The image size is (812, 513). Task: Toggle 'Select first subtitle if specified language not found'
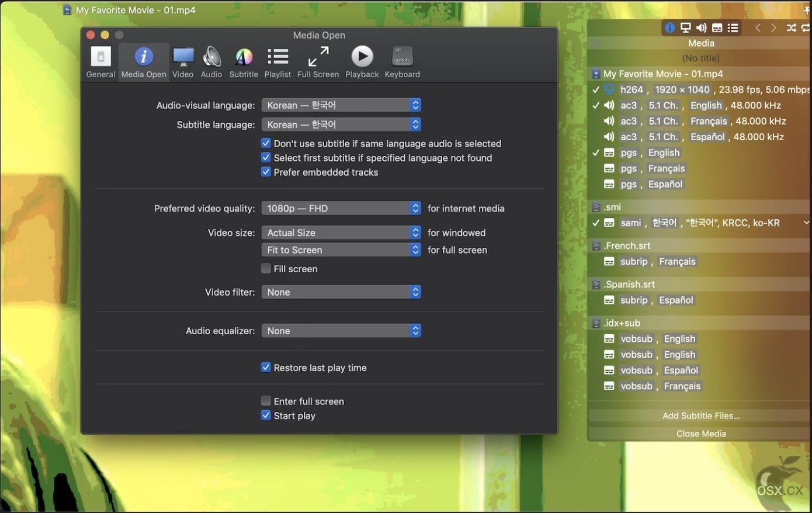click(x=266, y=158)
